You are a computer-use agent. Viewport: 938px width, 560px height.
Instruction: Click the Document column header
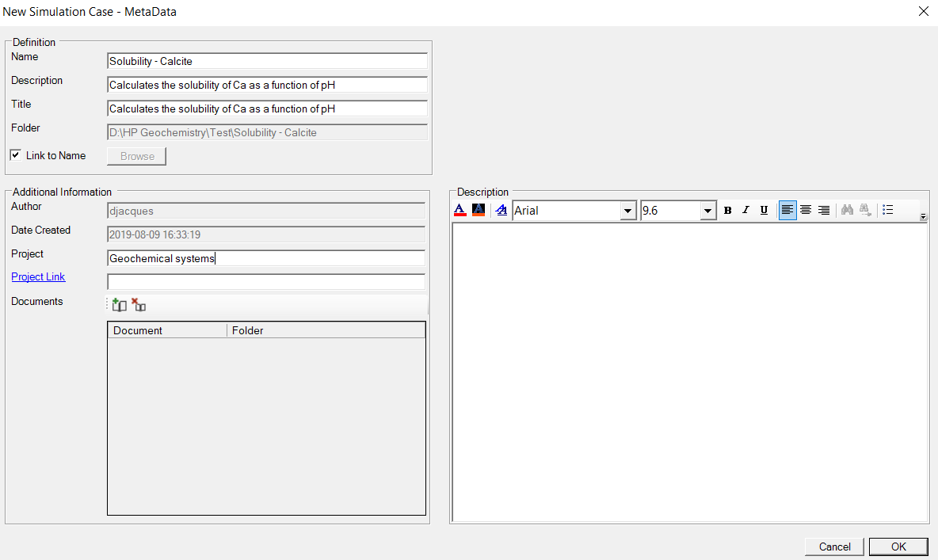coord(166,330)
